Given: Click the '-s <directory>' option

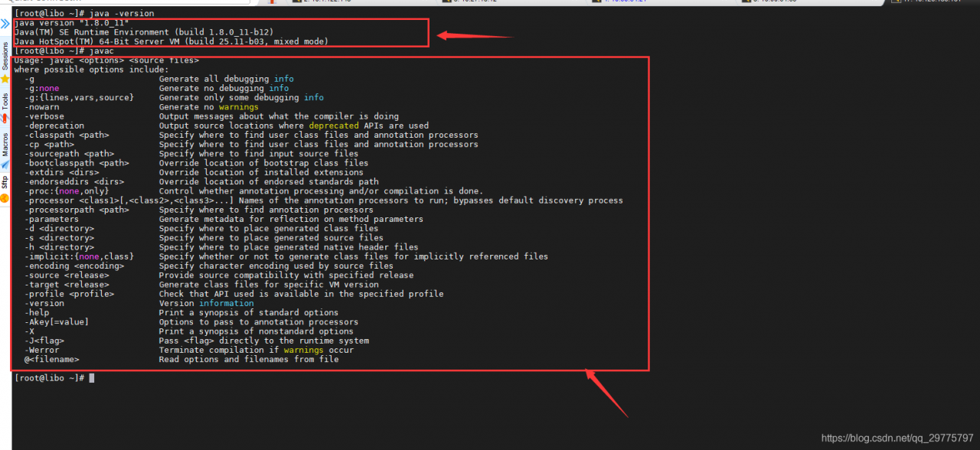Looking at the screenshot, I should tap(59, 238).
